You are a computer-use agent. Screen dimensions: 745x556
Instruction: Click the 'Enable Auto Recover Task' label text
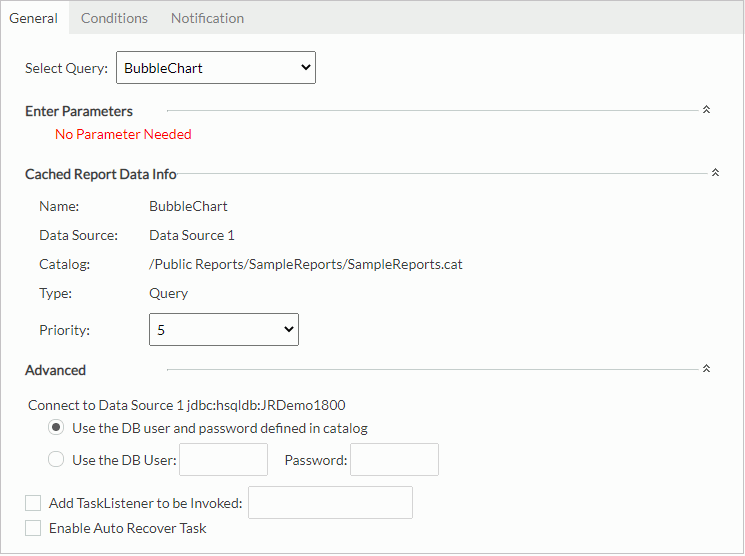coord(127,528)
